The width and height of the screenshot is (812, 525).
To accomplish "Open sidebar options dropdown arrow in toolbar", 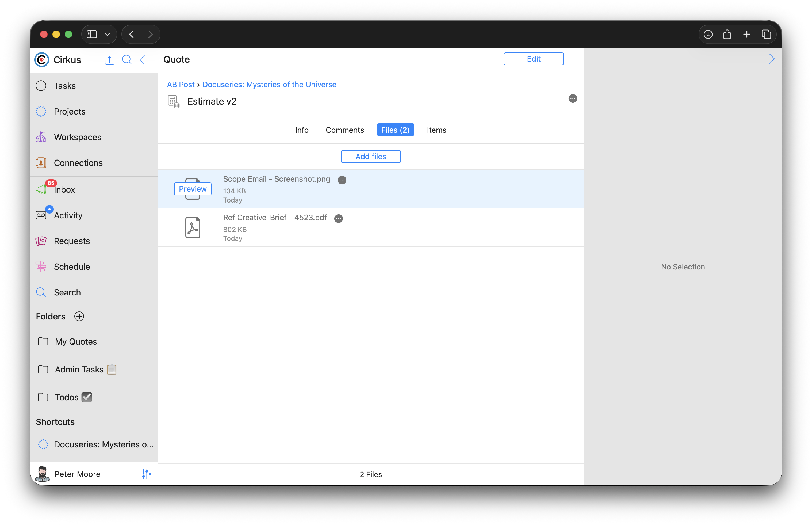I will (x=107, y=35).
